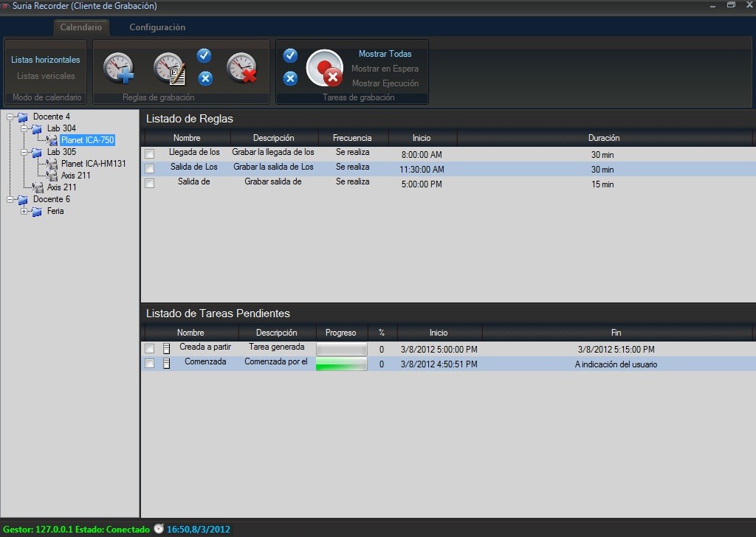Collapse the Docente 4 tree node
The height and width of the screenshot is (537, 756).
[x=10, y=117]
